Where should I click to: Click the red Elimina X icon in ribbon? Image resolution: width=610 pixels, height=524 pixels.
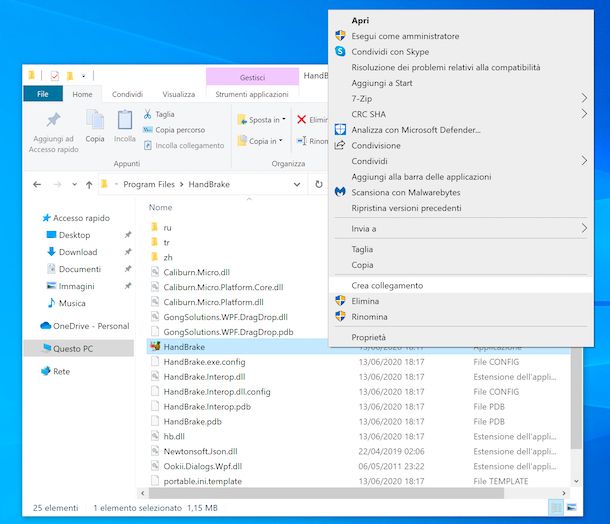(x=301, y=119)
